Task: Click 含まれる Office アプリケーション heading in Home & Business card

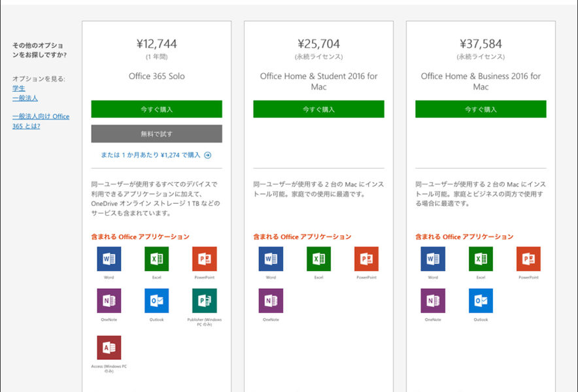Action: pos(464,237)
